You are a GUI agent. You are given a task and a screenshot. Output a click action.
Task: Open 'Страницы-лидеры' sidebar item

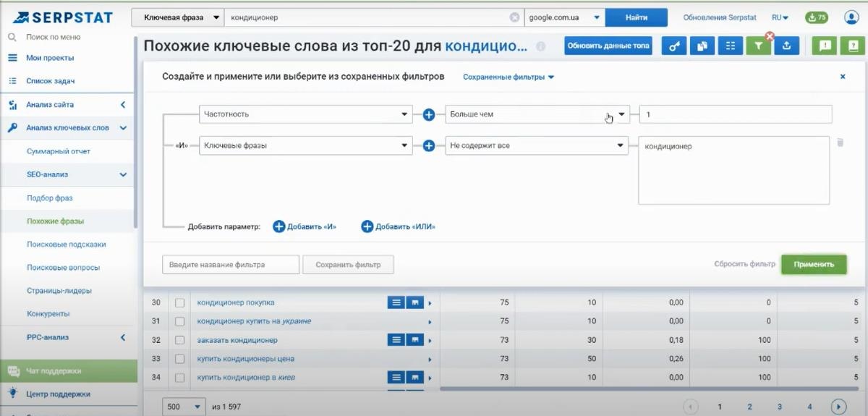pos(59,290)
